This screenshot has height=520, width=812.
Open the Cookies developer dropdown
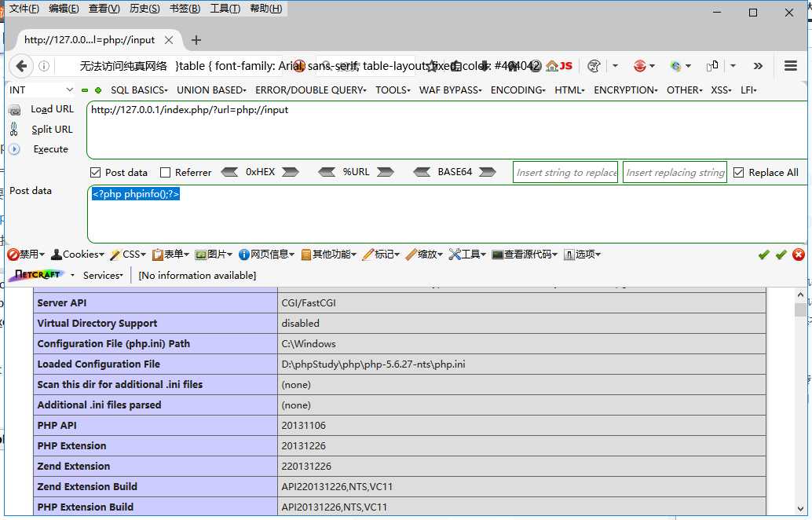tap(78, 255)
